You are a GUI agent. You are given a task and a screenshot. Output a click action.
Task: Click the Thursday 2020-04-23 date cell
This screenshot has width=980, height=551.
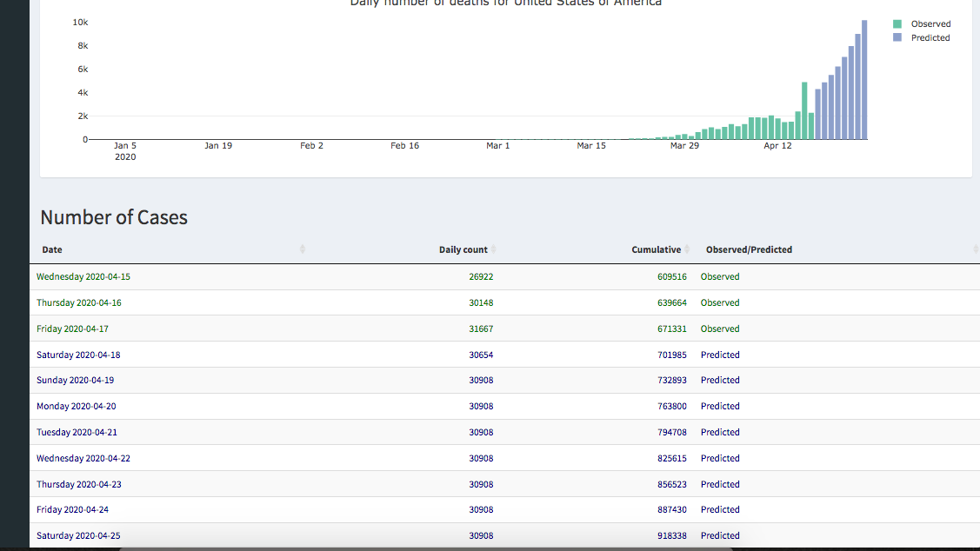point(78,484)
